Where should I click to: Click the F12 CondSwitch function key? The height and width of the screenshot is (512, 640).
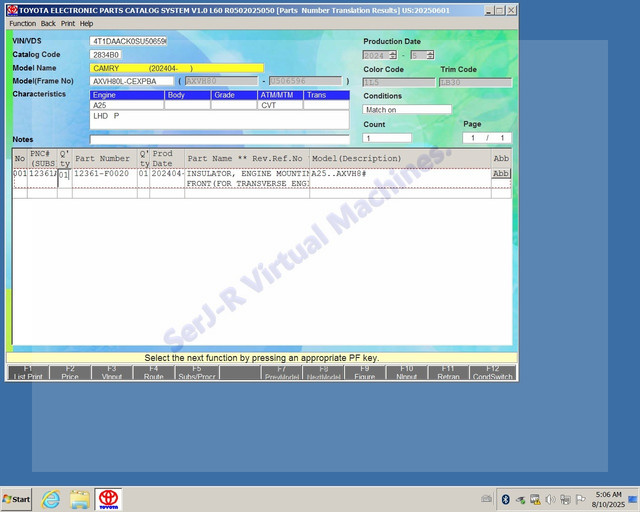[x=492, y=372]
